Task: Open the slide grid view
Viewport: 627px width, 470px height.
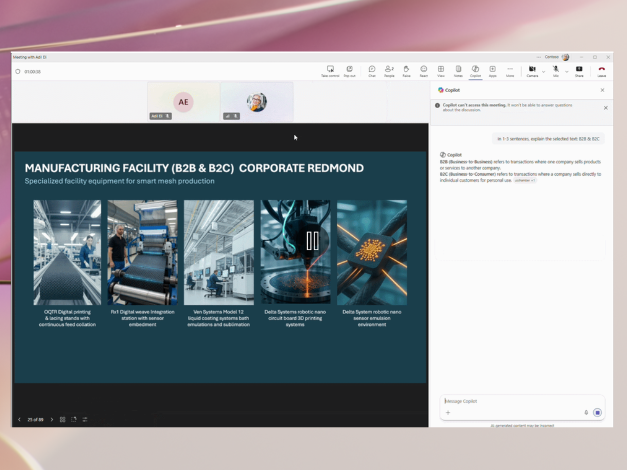Action: [62, 420]
